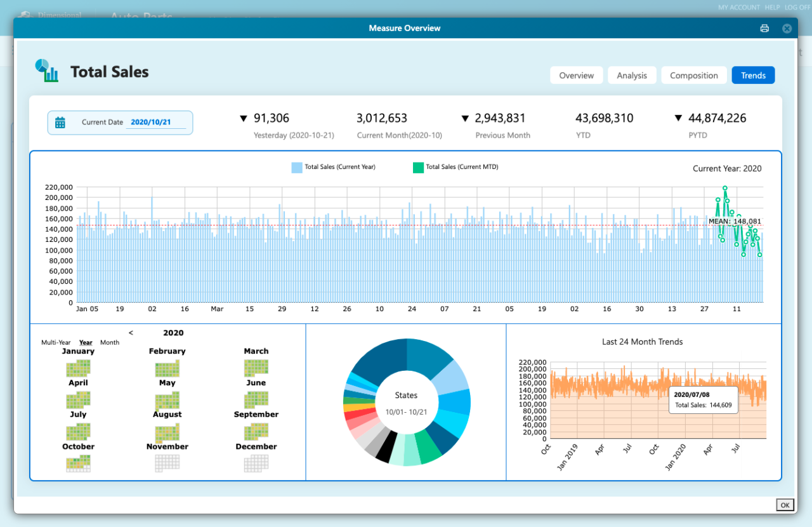
Task: Select the January calendar heatmap
Action: point(78,367)
